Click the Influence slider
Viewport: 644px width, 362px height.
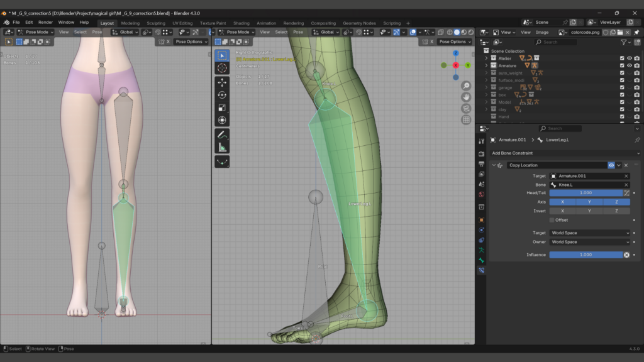tap(586, 255)
